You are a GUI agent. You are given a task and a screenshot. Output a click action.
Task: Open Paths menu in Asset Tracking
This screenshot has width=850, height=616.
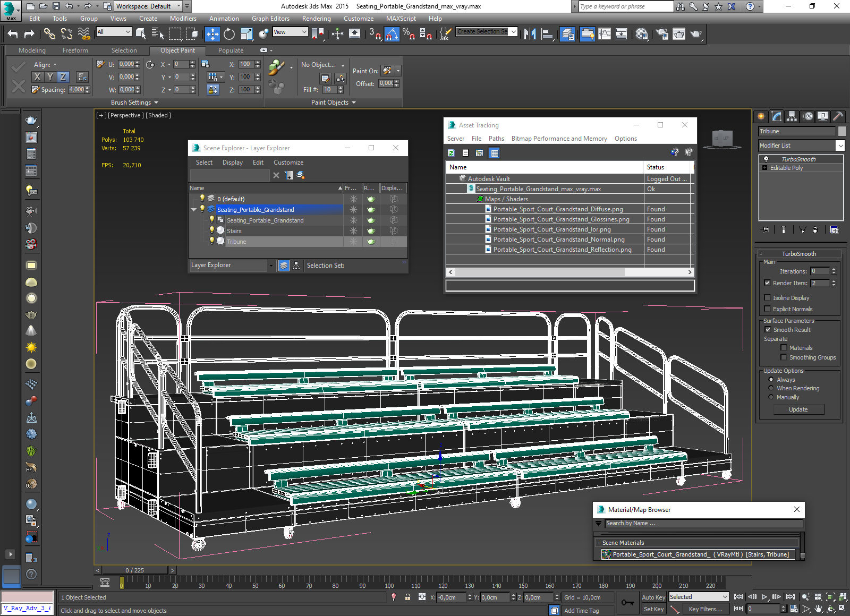pyautogui.click(x=496, y=139)
